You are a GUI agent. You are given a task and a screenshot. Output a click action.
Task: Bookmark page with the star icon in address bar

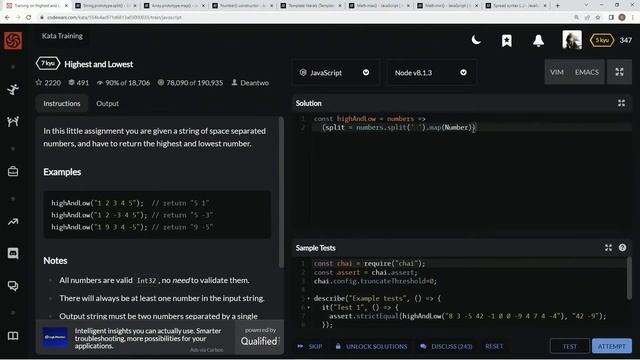pyautogui.click(x=598, y=17)
